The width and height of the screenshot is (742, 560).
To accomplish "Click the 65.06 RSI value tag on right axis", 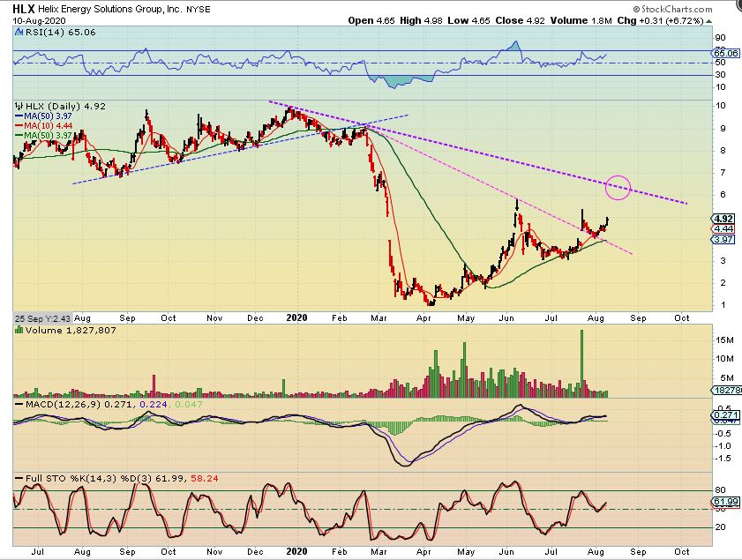I will [726, 54].
